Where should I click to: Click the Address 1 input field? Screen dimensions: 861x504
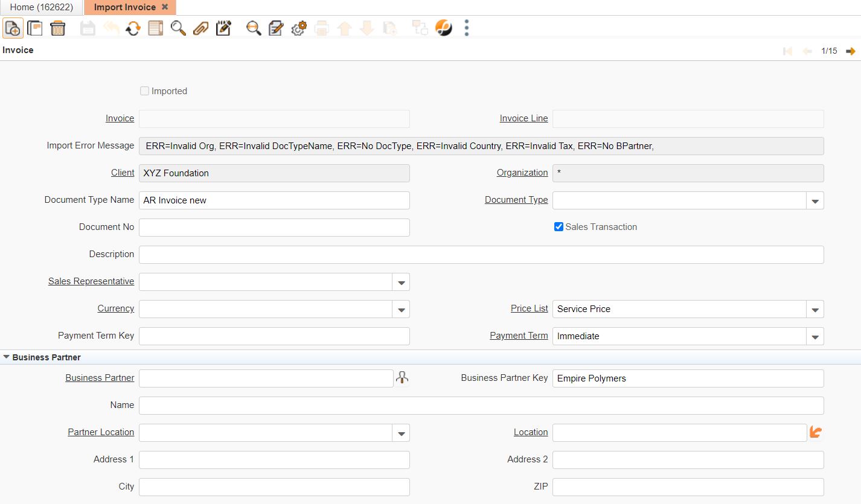tap(274, 460)
